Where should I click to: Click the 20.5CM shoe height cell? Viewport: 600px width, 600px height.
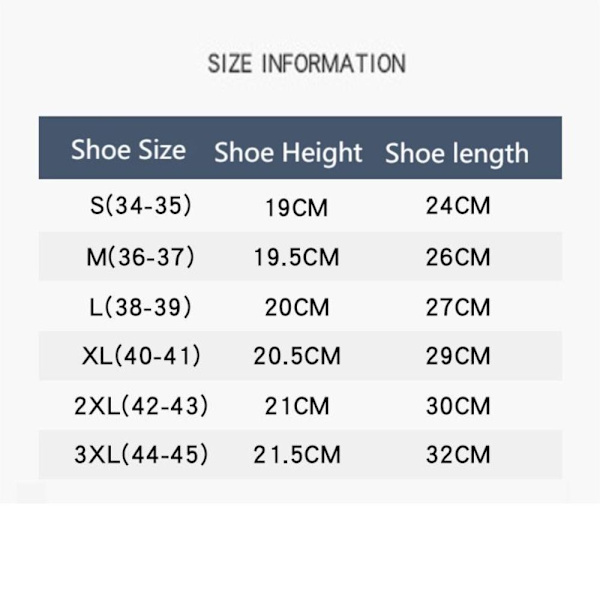(x=296, y=356)
